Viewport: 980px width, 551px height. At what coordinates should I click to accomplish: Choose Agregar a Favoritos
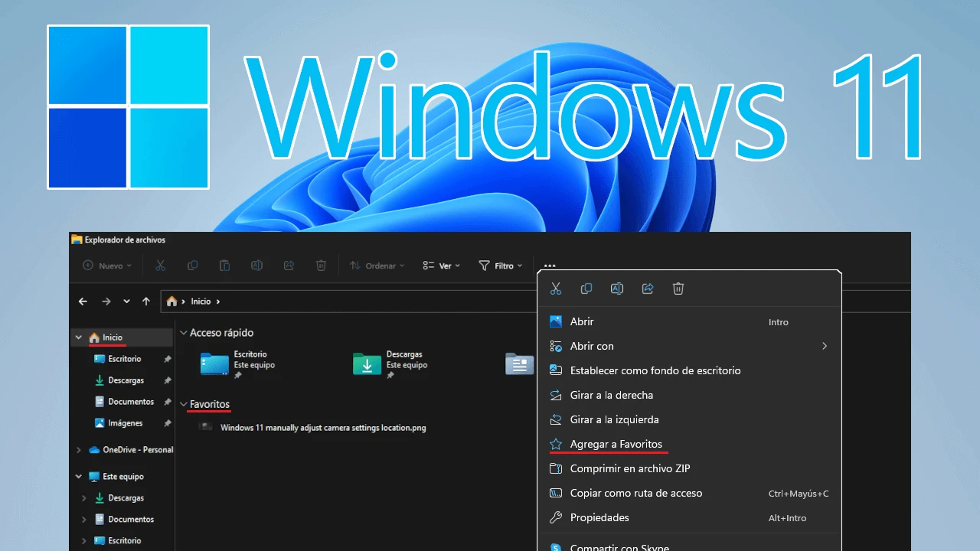(x=689, y=444)
